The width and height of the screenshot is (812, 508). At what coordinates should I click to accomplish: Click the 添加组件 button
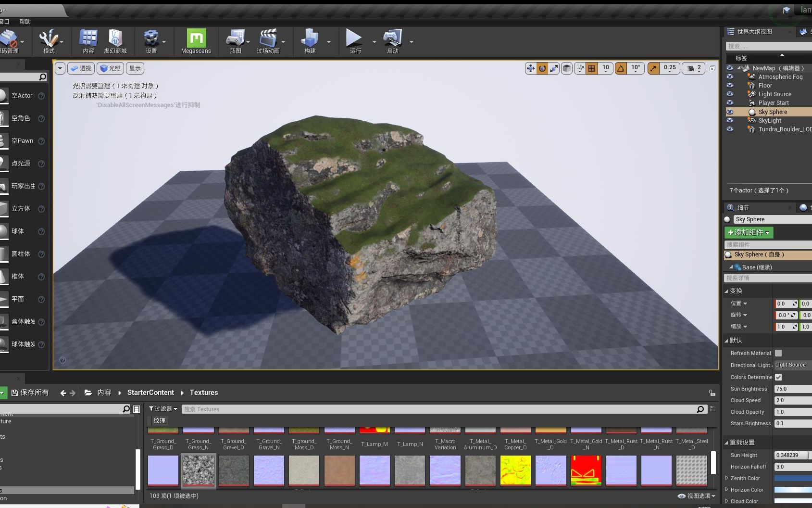749,232
